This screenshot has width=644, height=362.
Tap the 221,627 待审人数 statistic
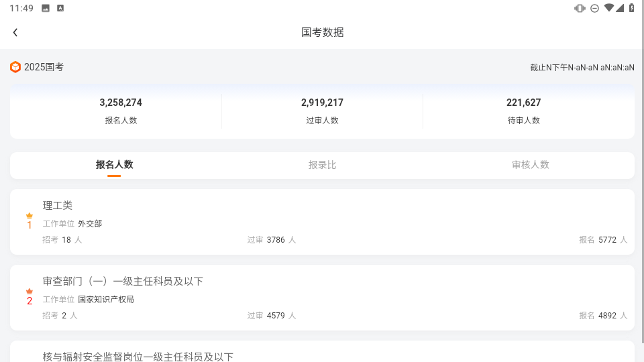click(x=524, y=111)
